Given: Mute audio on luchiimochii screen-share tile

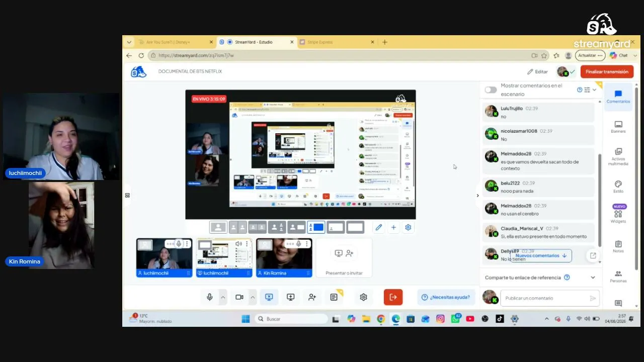Looking at the screenshot, I should click(x=238, y=244).
